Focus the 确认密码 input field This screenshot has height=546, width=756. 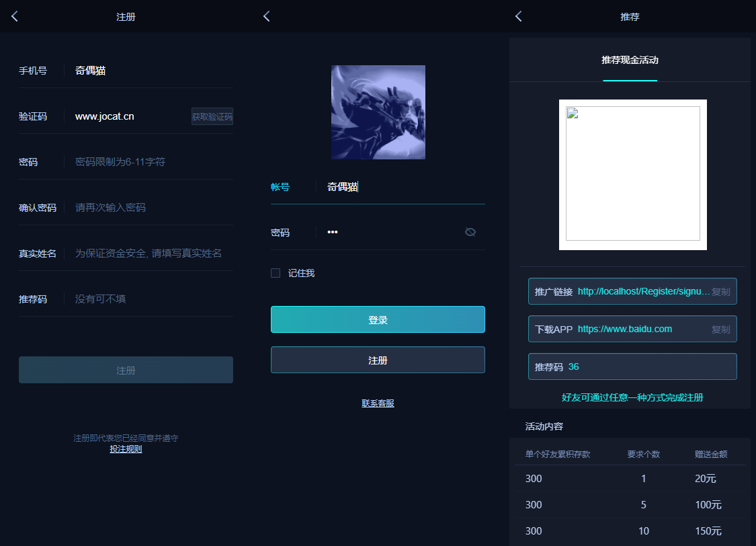pos(153,207)
